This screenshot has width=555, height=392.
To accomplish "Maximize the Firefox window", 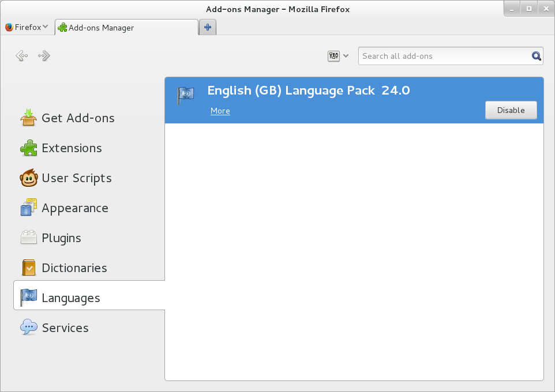I will tap(529, 9).
